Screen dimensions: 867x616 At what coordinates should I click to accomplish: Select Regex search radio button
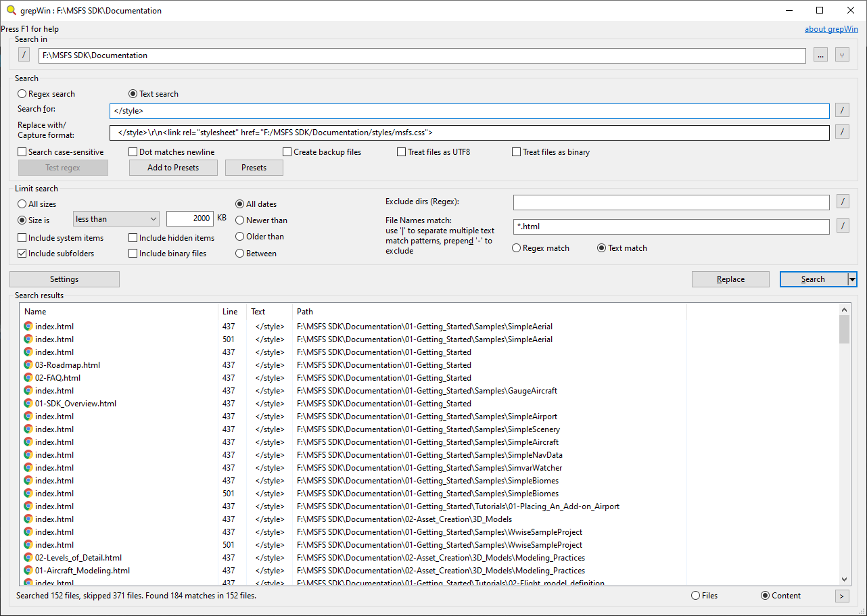pos(22,94)
